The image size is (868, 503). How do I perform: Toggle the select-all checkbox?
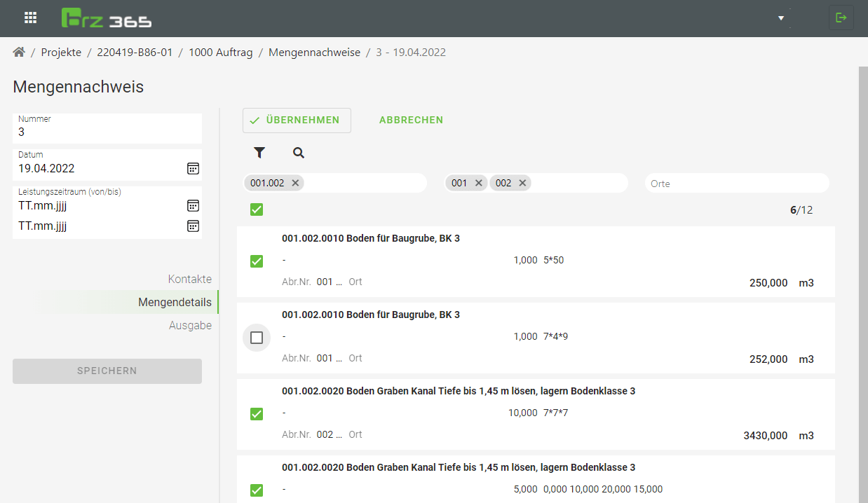coord(257,209)
